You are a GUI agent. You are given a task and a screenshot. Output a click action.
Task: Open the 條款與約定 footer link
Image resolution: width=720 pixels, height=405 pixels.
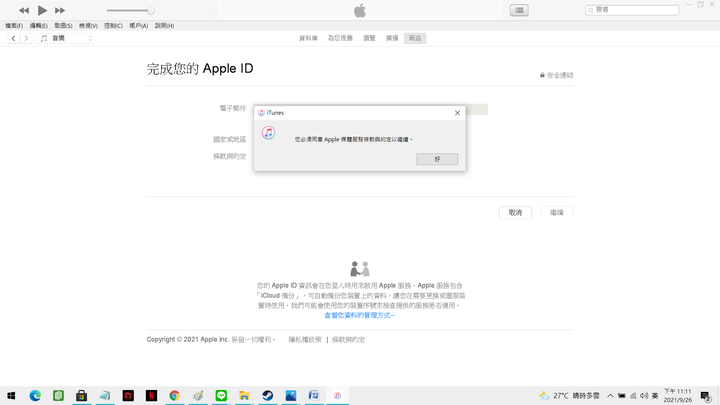tap(349, 340)
